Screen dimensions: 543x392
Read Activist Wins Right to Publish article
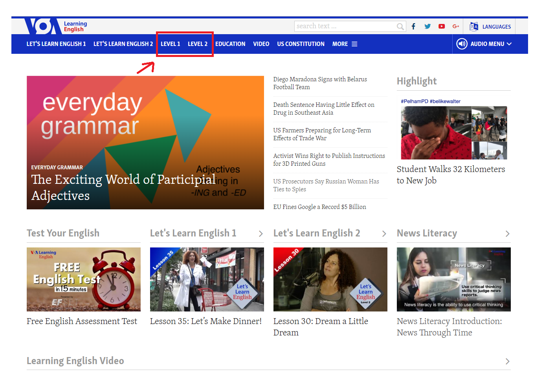coord(329,160)
